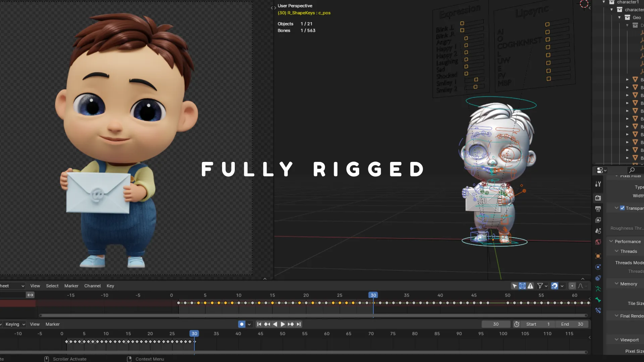Open the Bone Properties tab

click(598, 300)
